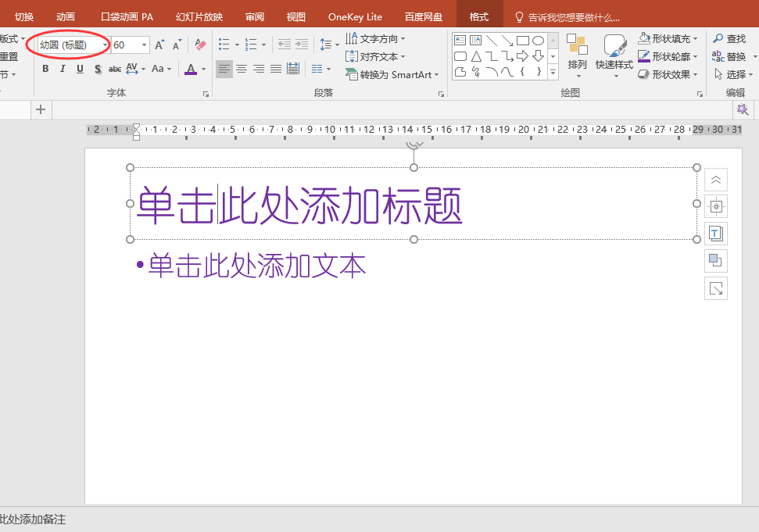The image size is (759, 532).
Task: Open font dialog launcher in 字体 group
Action: 206,94
